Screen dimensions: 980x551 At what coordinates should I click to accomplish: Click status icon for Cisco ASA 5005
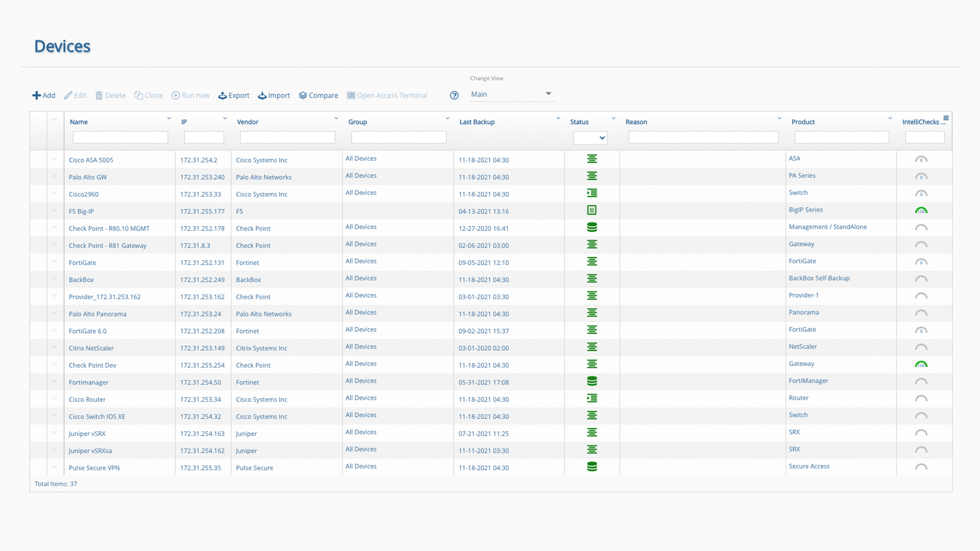coord(592,159)
